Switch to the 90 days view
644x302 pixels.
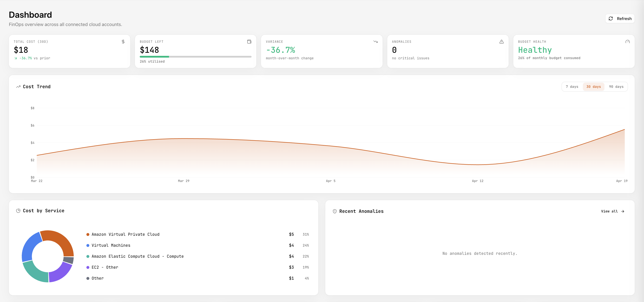click(616, 86)
